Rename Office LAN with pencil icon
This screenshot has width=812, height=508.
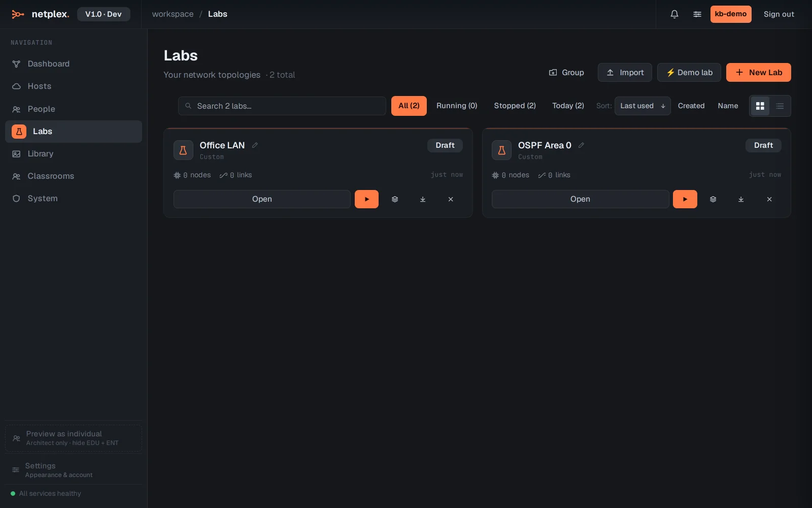click(x=255, y=145)
